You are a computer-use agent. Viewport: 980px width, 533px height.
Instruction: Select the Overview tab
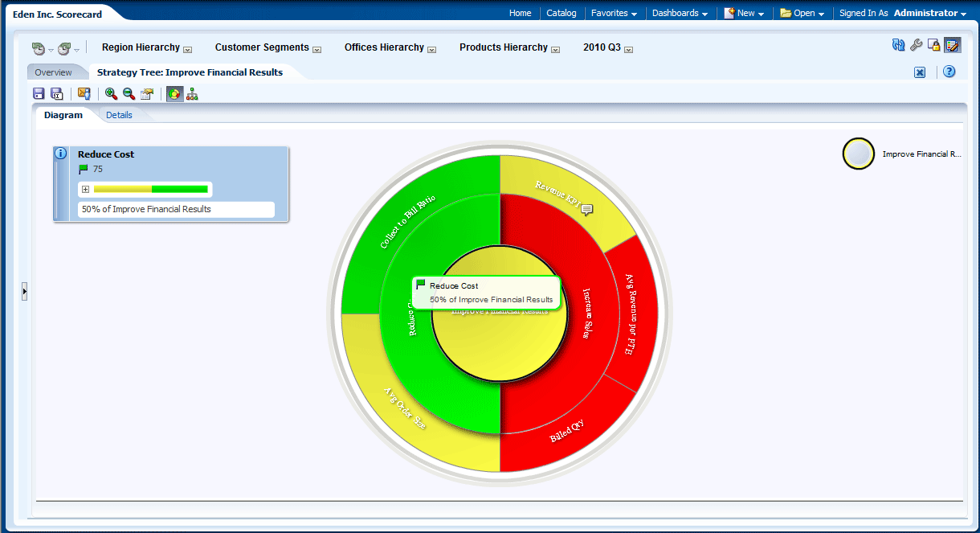[x=53, y=72]
